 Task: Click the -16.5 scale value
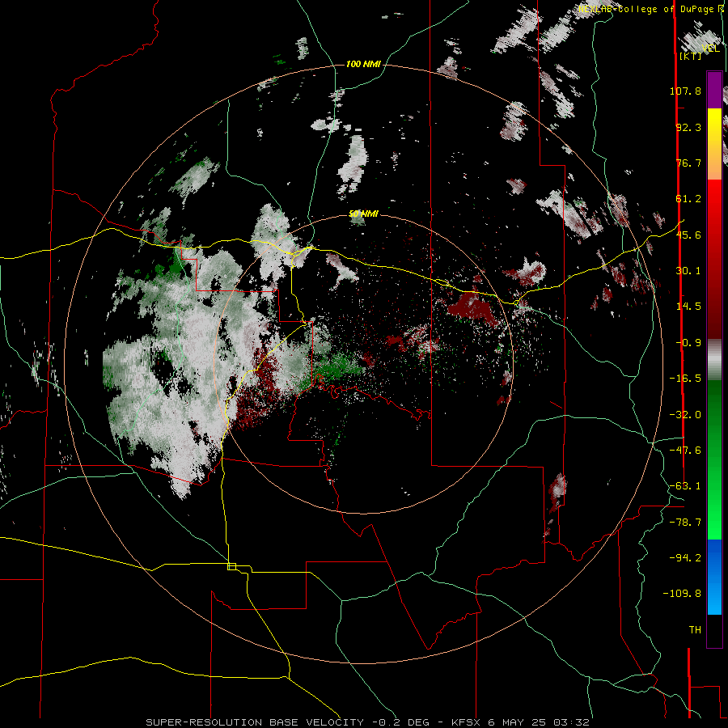685,379
